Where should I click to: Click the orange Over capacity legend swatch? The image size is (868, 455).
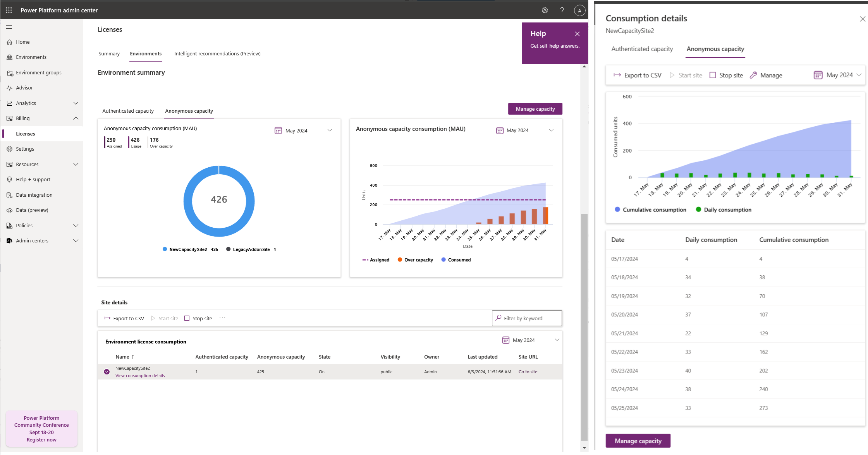(399, 259)
